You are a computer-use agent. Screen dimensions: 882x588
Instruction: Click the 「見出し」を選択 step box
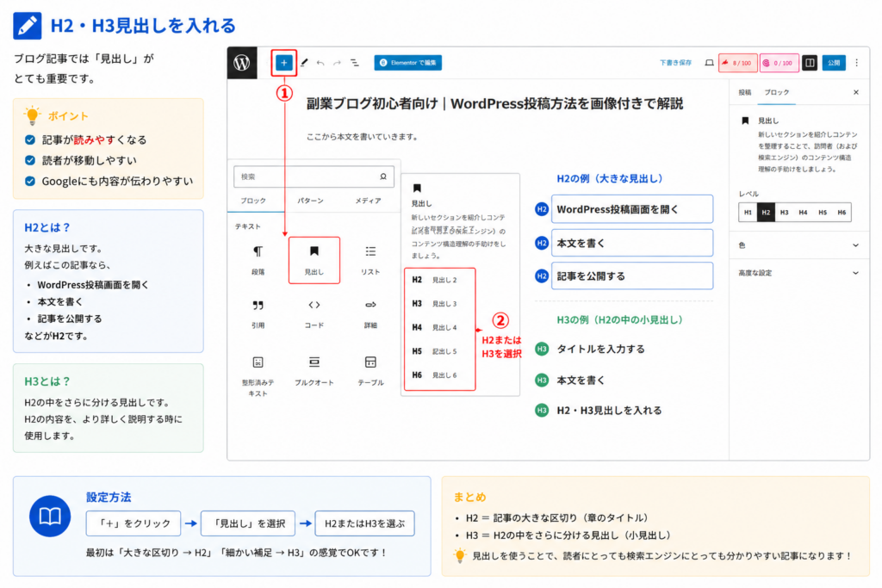248,523
